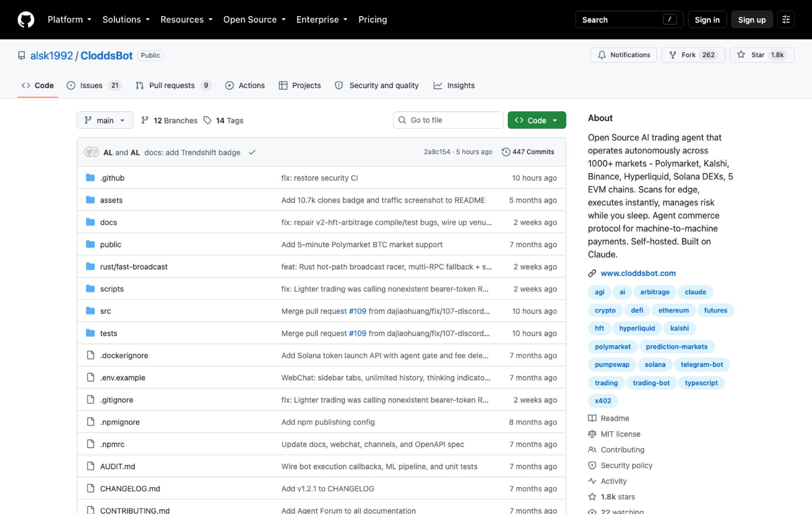Open the www.cloddsbot.com website link

click(638, 273)
